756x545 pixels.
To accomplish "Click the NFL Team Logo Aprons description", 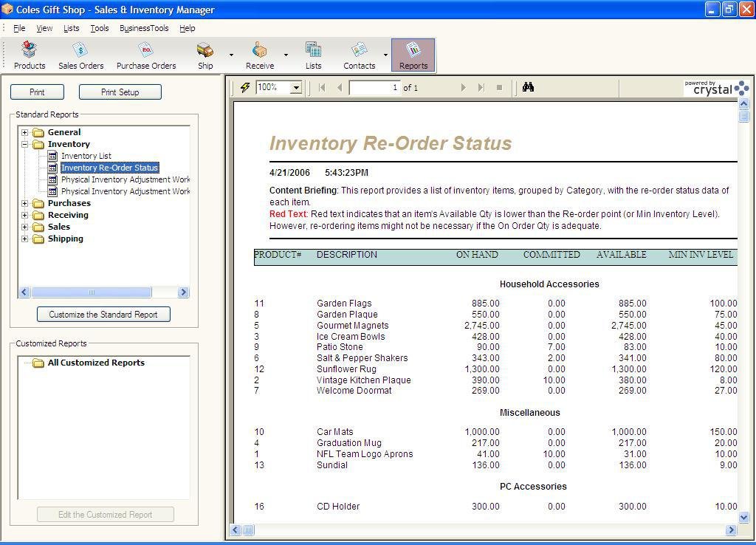I will coord(365,454).
